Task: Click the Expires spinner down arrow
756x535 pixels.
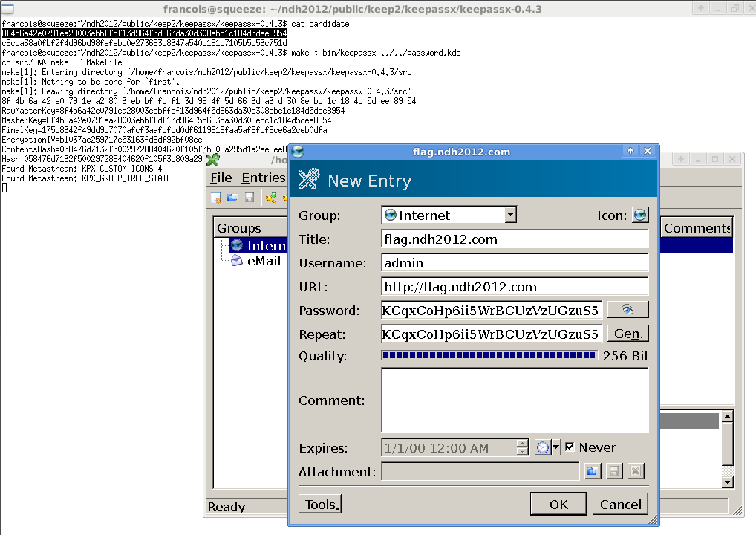Action: 522,452
